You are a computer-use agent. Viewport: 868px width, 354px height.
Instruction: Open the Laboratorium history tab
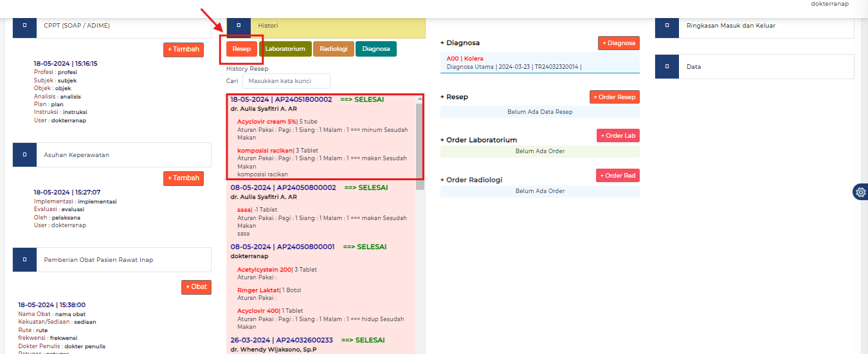click(x=285, y=49)
